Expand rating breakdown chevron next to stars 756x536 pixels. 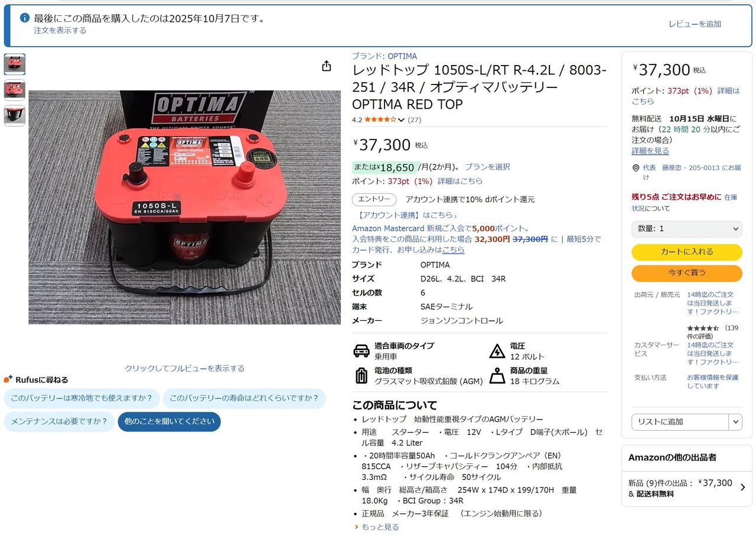[x=402, y=120]
